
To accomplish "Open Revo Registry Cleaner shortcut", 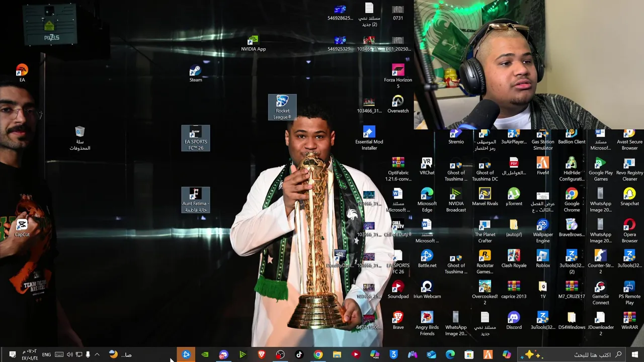I will tap(629, 169).
